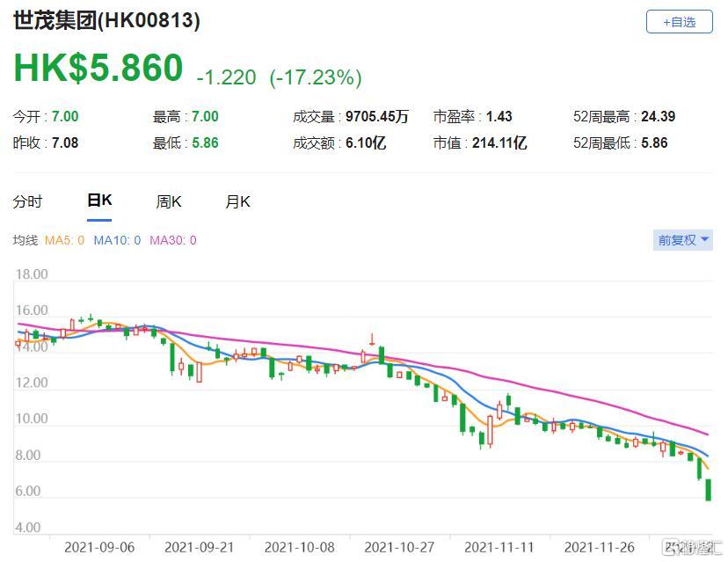The image size is (728, 562).
Task: Click the 52周最高 value 24.39
Action: [x=658, y=116]
